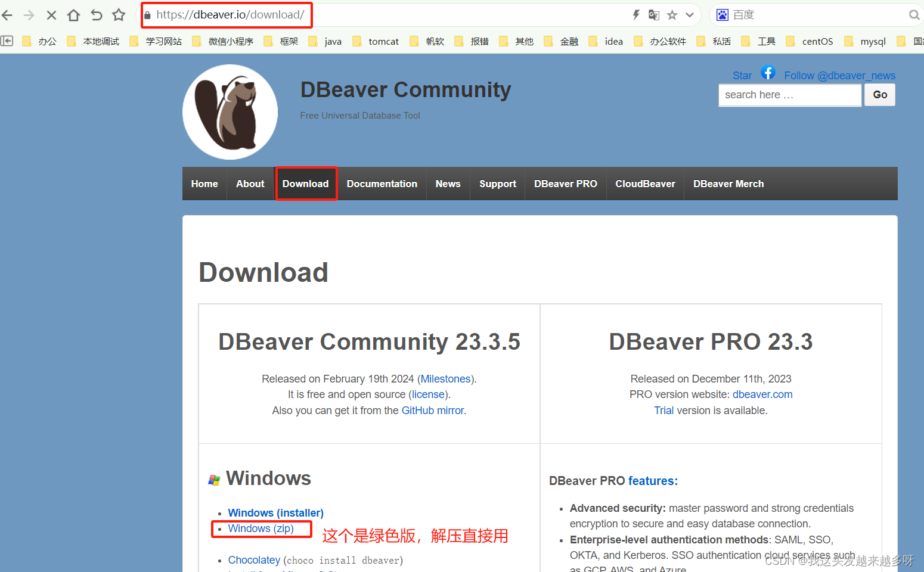Image resolution: width=924 pixels, height=572 pixels.
Task: Open the CloudBeaver nav tab
Action: pos(646,184)
